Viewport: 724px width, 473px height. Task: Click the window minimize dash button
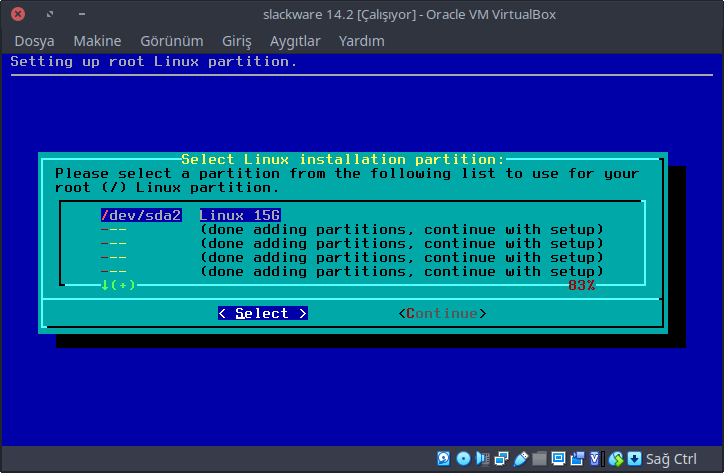coord(82,14)
